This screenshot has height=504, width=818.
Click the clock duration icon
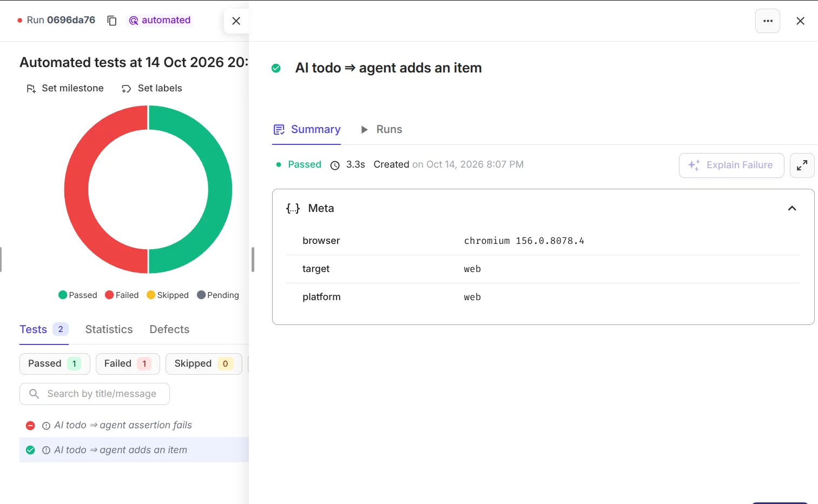335,165
